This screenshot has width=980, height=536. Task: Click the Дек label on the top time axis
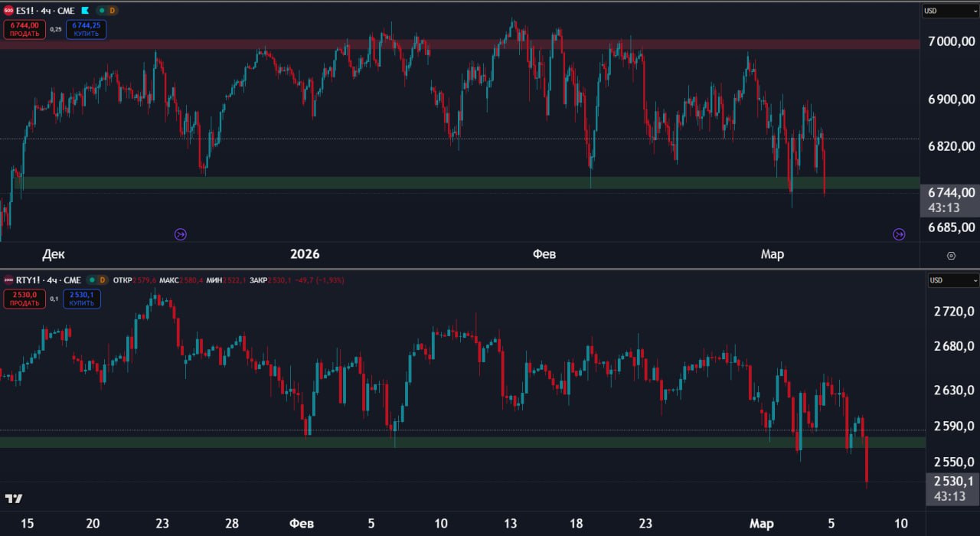(54, 254)
